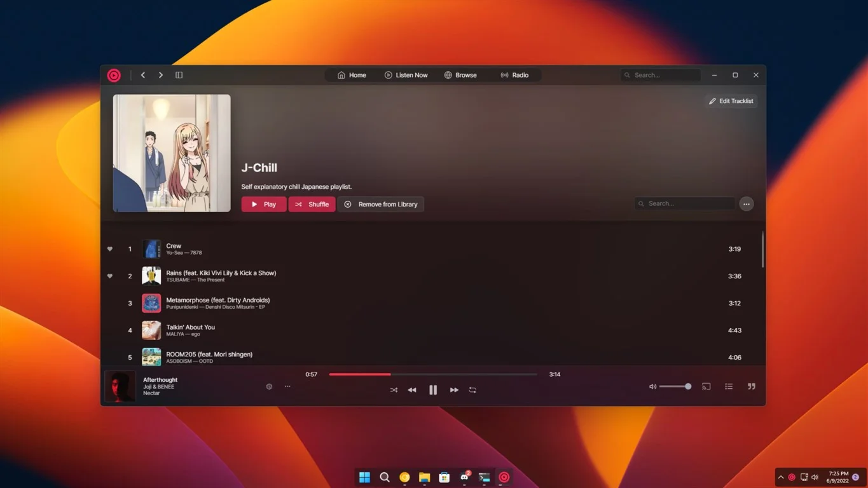Open Afterthought now playing artwork
Image resolution: width=868 pixels, height=488 pixels.
(x=120, y=386)
